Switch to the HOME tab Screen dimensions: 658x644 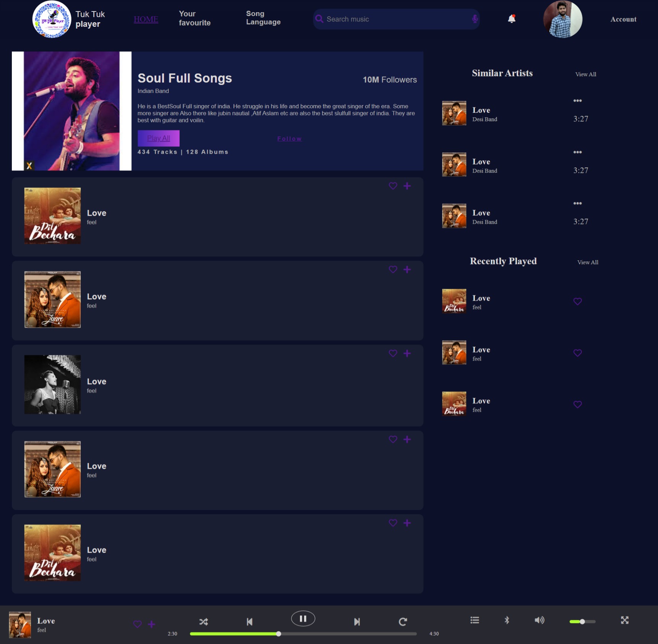tap(146, 19)
